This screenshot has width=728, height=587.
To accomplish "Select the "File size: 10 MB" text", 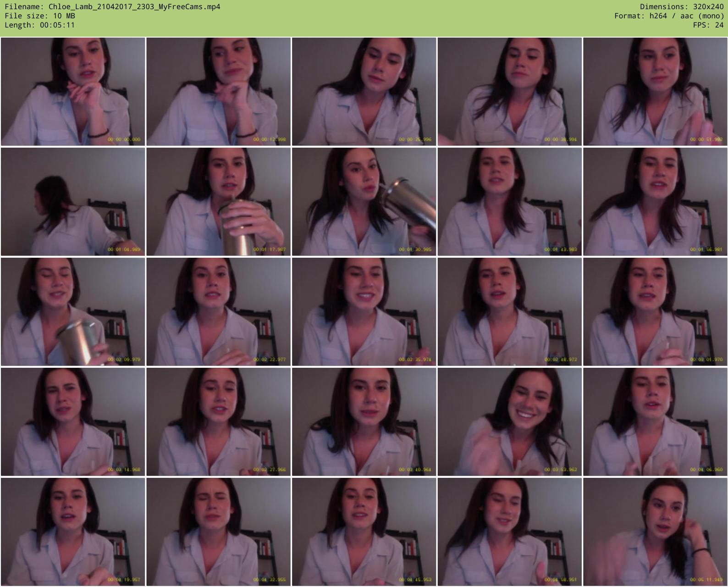I will click(x=40, y=16).
